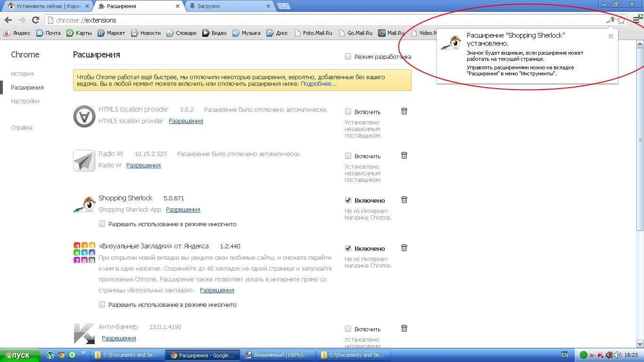Viewport: 644px width, 362px height.
Task: Open the Маркет bookmark
Action: click(111, 33)
